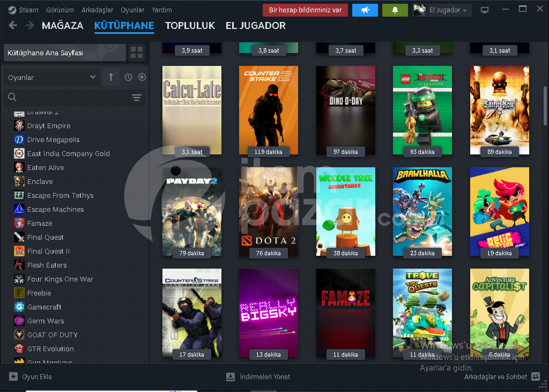This screenshot has width=549, height=392.
Task: Click the red account notification banner
Action: [305, 10]
